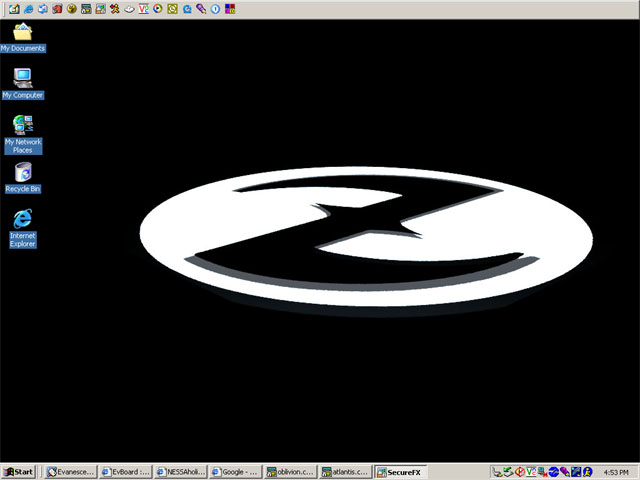Switch to the atlantis.c... taskbar window
Image resolution: width=640 pixels, height=480 pixels.
tap(346, 472)
